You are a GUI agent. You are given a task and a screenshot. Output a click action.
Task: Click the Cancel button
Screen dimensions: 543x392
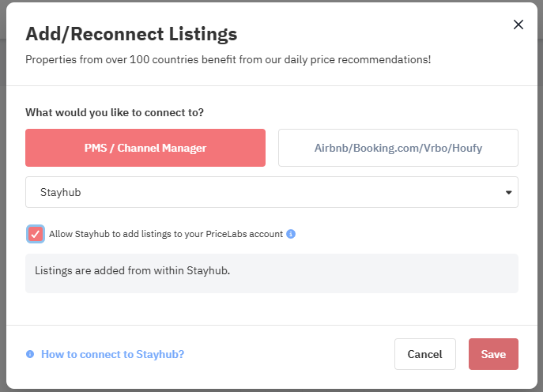(425, 354)
